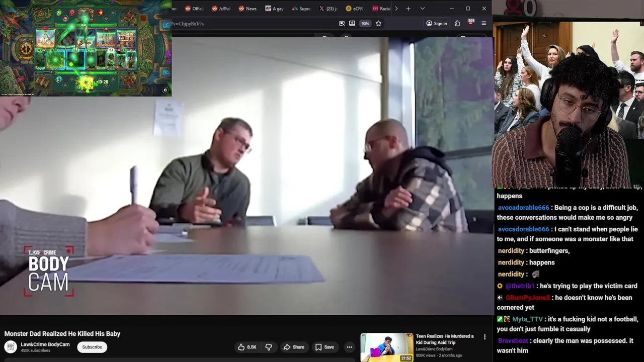Save the video to a playlist
The image size is (644, 362).
(x=325, y=347)
